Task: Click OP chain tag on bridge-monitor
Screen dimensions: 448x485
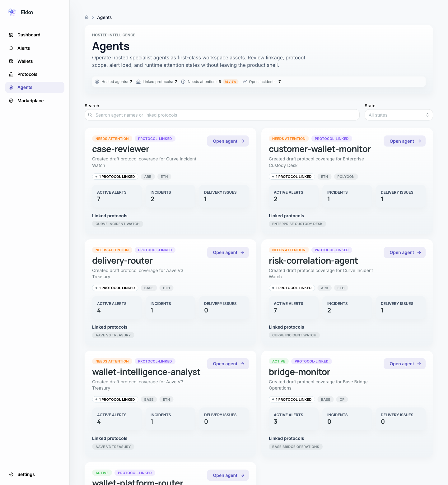Action: click(342, 400)
